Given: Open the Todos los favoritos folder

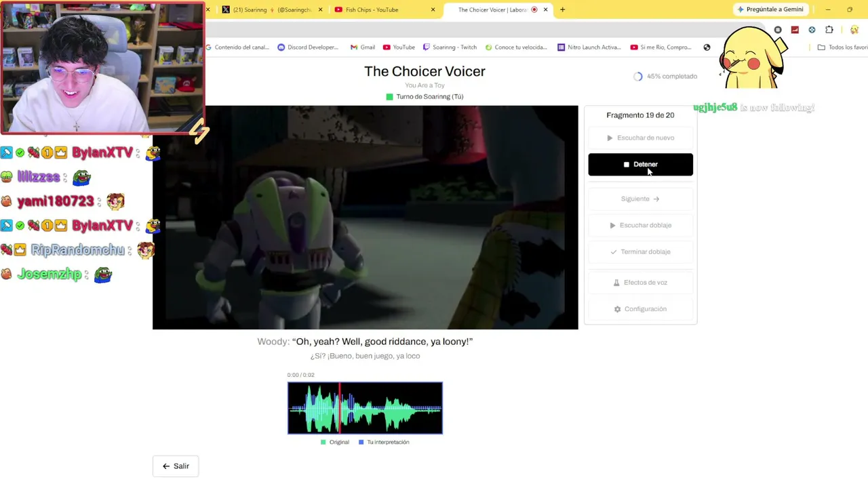Looking at the screenshot, I should [x=842, y=47].
